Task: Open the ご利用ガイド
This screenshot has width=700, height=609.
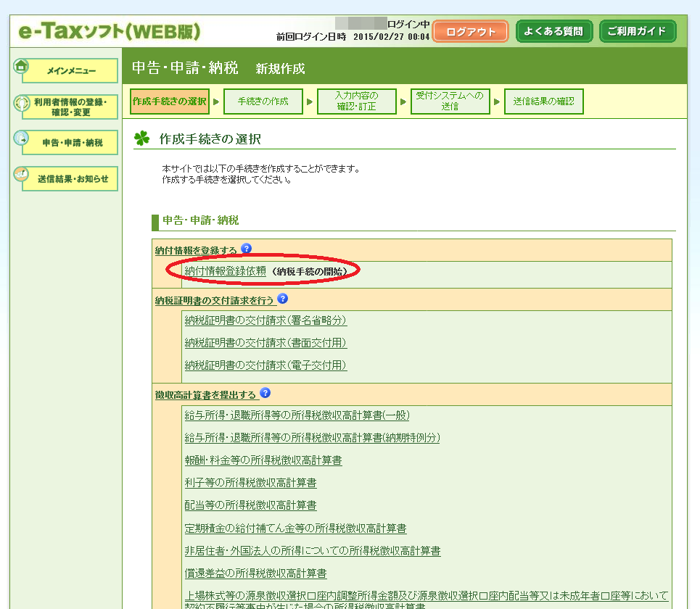Action: [x=638, y=32]
